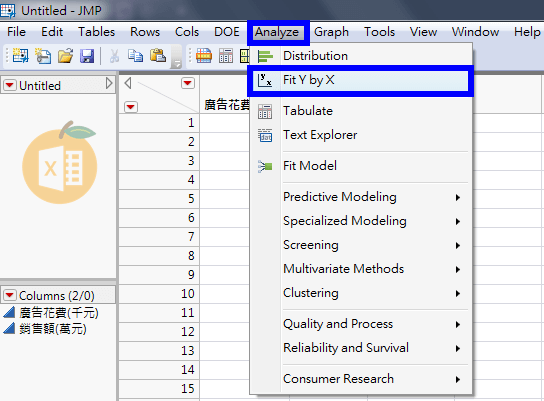Open the Rows menu
The height and width of the screenshot is (401, 544).
[145, 32]
